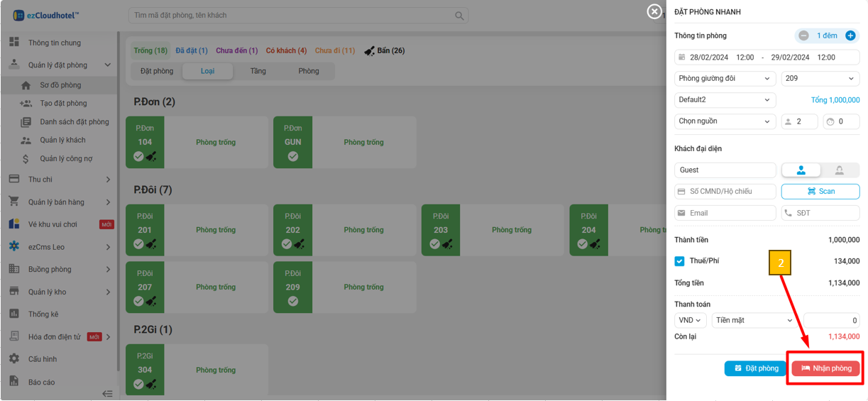Screen dimensions: 868x401
Task: Increase nights with plus icon
Action: 850,35
